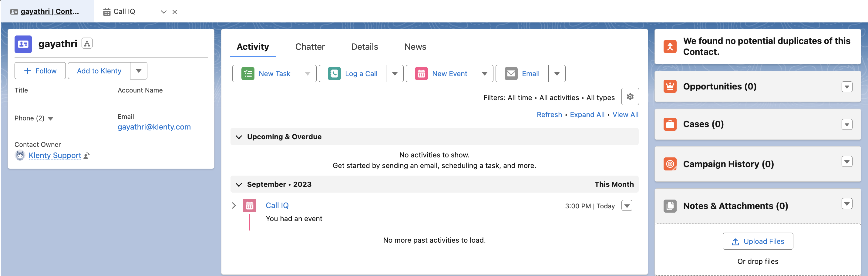868x276 pixels.
Task: Expand the Call IQ event details
Action: tap(234, 206)
